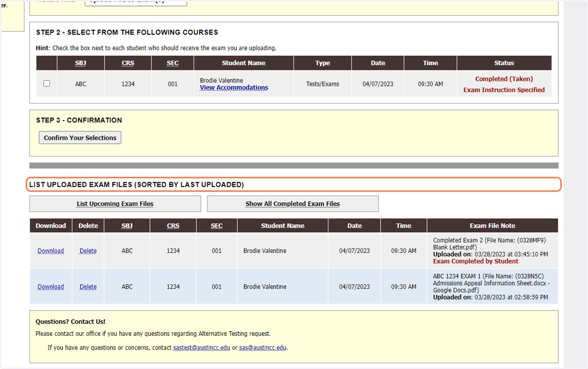Click the SEC header in Step 2 table
The height and width of the screenshot is (369, 588).
point(172,63)
